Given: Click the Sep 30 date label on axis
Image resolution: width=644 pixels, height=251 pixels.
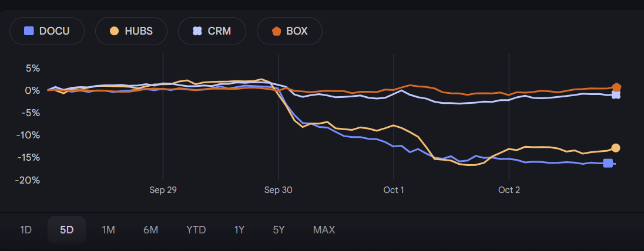Looking at the screenshot, I should [x=278, y=190].
